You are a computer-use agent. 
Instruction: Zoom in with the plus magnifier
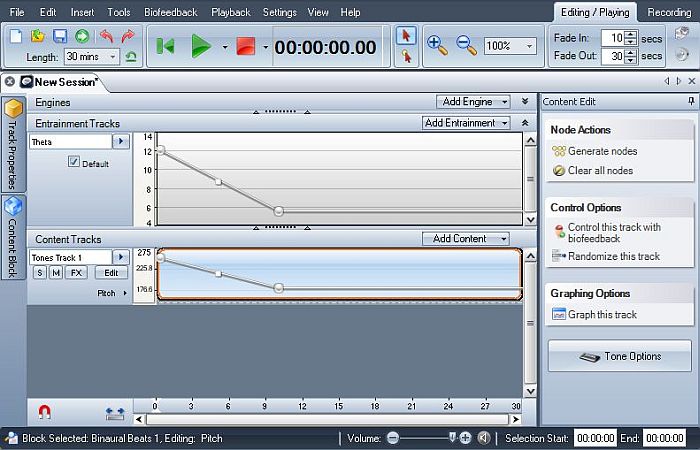437,46
